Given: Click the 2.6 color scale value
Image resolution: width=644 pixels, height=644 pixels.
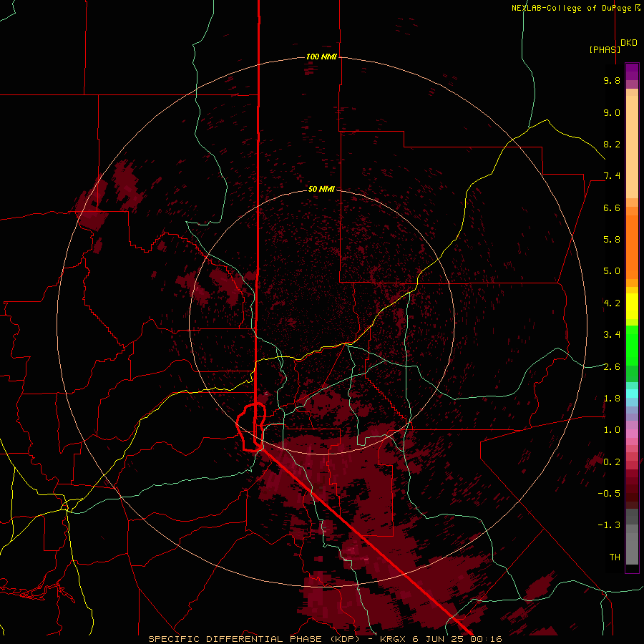Looking at the screenshot, I should (x=612, y=367).
